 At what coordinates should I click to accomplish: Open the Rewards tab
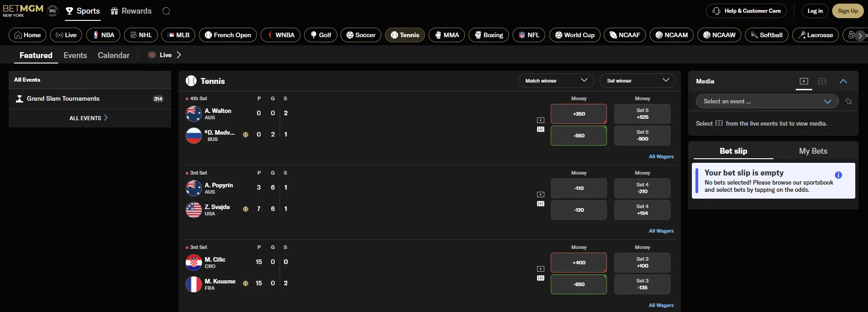click(131, 11)
